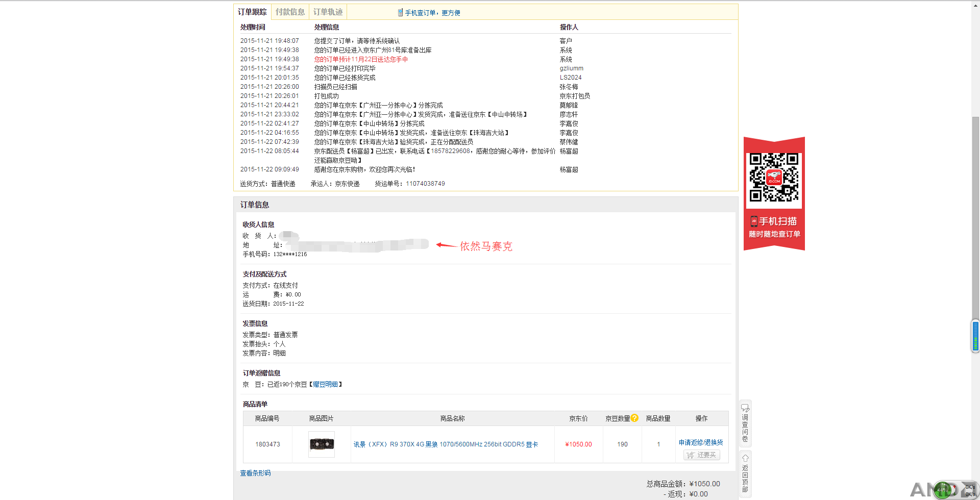Click 总商品金额：¥1050.00 summary line
980x500 pixels.
(683, 484)
